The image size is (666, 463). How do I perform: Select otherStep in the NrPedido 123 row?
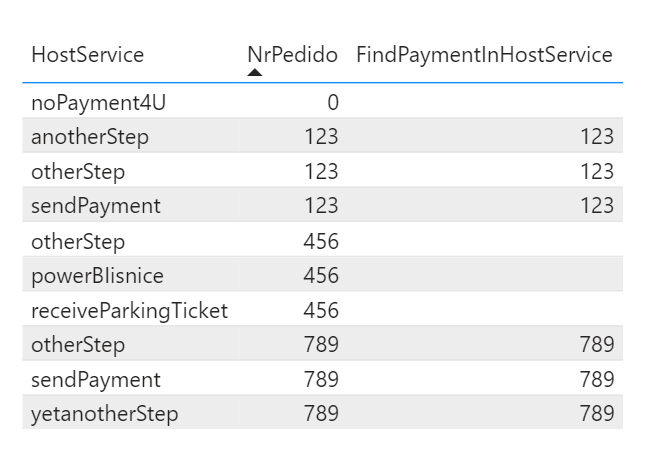click(78, 172)
